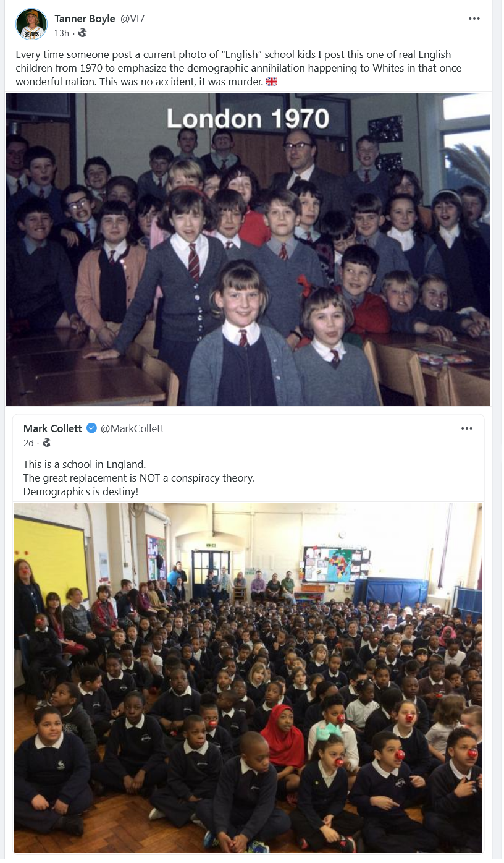Click the main post text starting 'Every time someone'

tap(238, 68)
